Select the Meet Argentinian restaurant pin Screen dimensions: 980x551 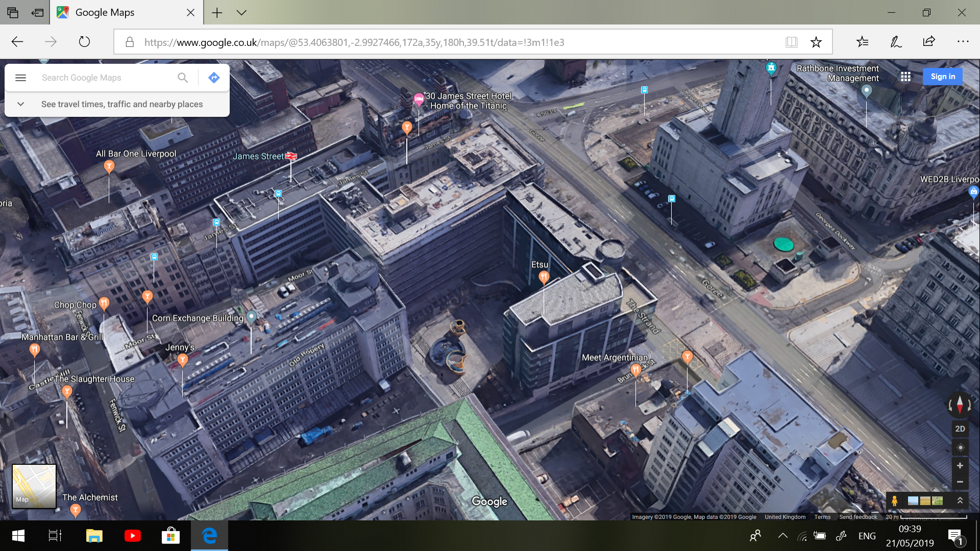[635, 369]
